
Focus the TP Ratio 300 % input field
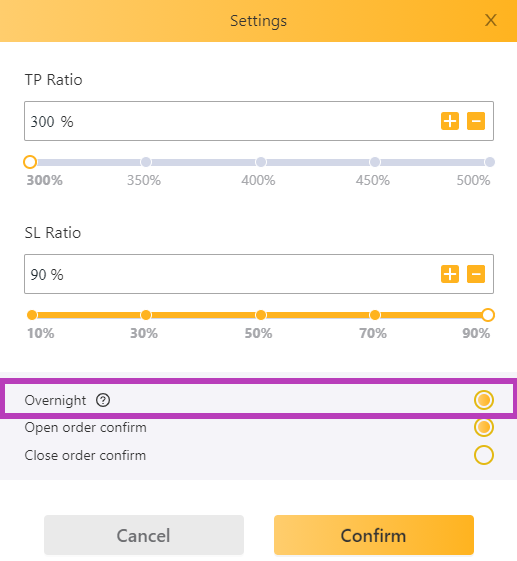[259, 121]
